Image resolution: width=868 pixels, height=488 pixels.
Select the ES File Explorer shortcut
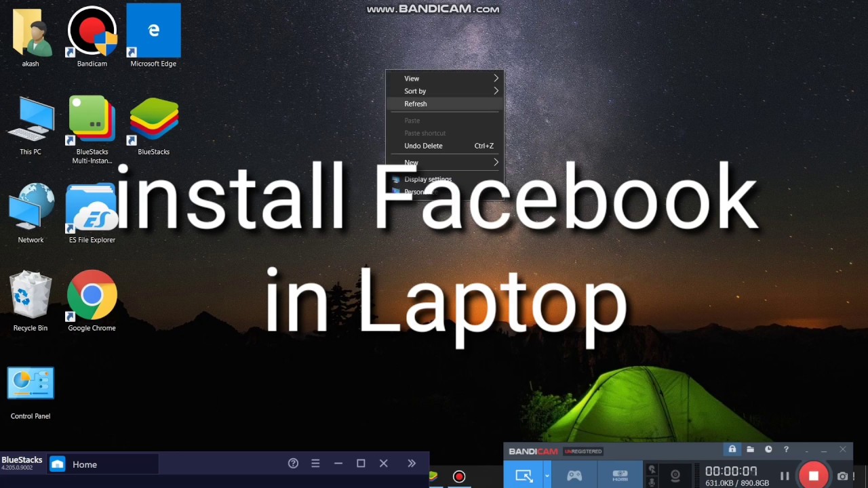92,213
